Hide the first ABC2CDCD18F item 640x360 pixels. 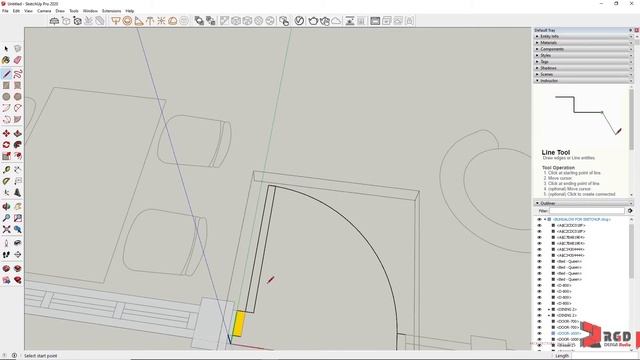(x=539, y=225)
